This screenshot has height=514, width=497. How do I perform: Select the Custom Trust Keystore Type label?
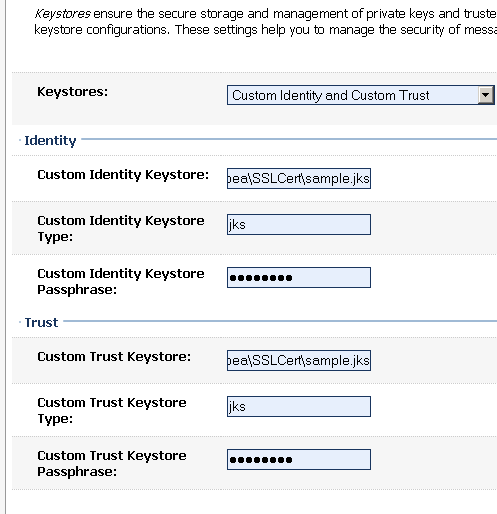(112, 411)
